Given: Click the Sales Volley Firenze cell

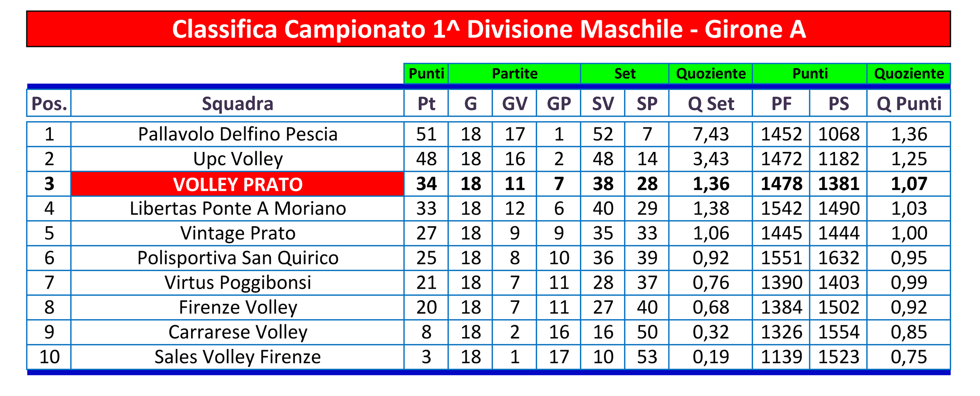Looking at the screenshot, I should (237, 357).
